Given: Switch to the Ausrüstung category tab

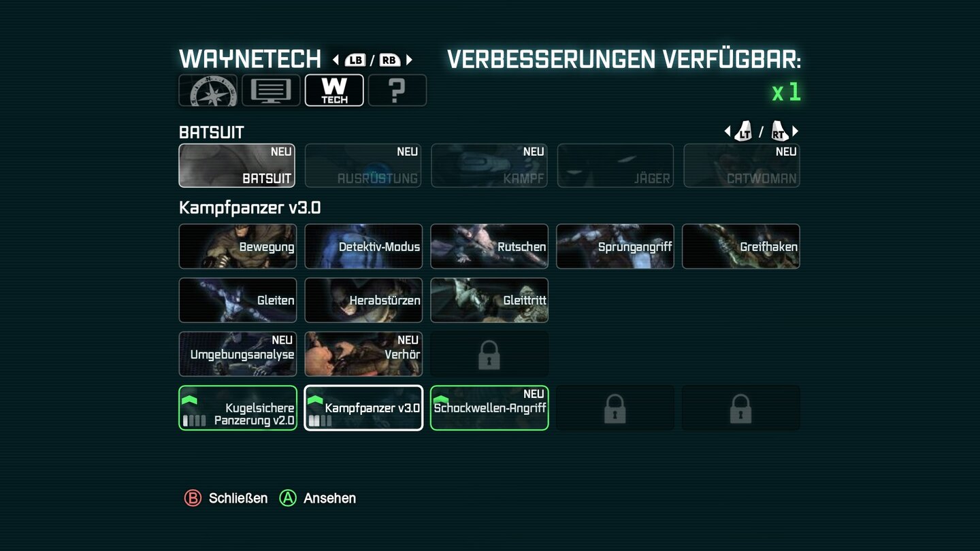Looking at the screenshot, I should pyautogui.click(x=363, y=165).
